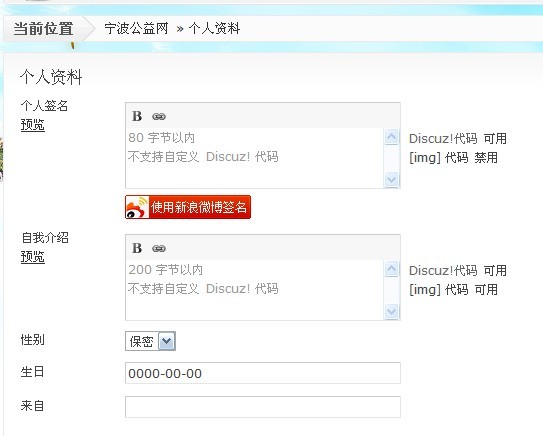The height and width of the screenshot is (436, 543).
Task: Click up arrow in 自我介绍 textarea scrollbar
Action: [x=391, y=269]
